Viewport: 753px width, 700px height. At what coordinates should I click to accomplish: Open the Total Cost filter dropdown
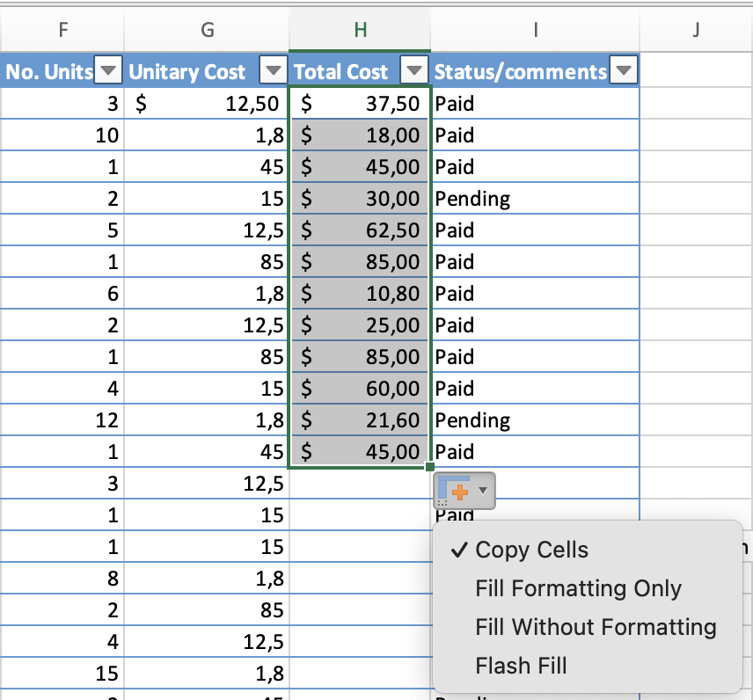point(413,71)
